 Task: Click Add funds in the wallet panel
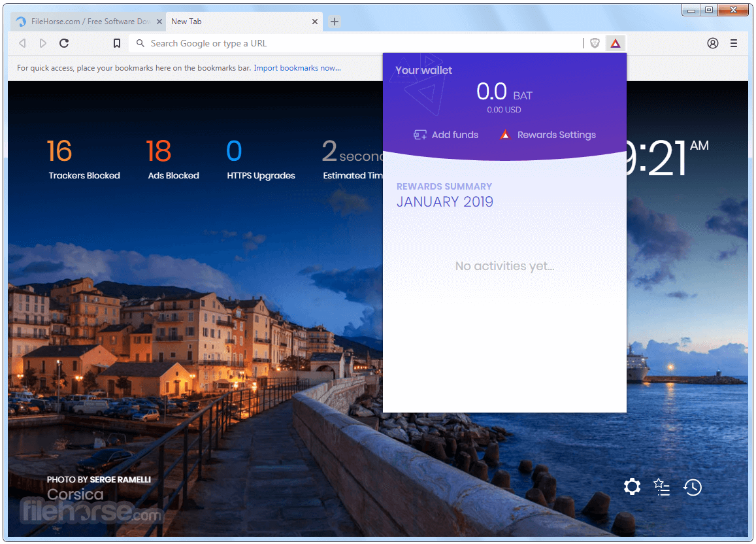(x=446, y=135)
